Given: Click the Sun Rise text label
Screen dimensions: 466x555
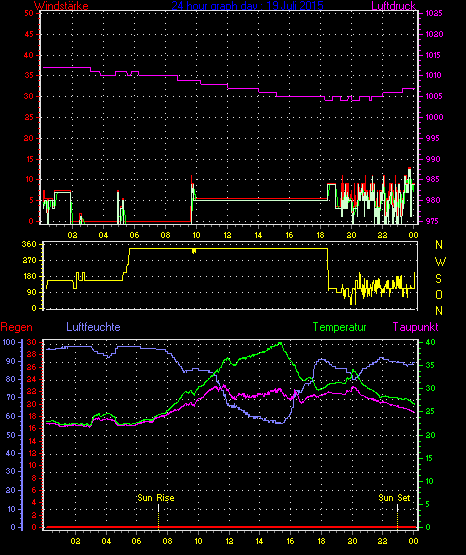Looking at the screenshot, I should 156,498.
